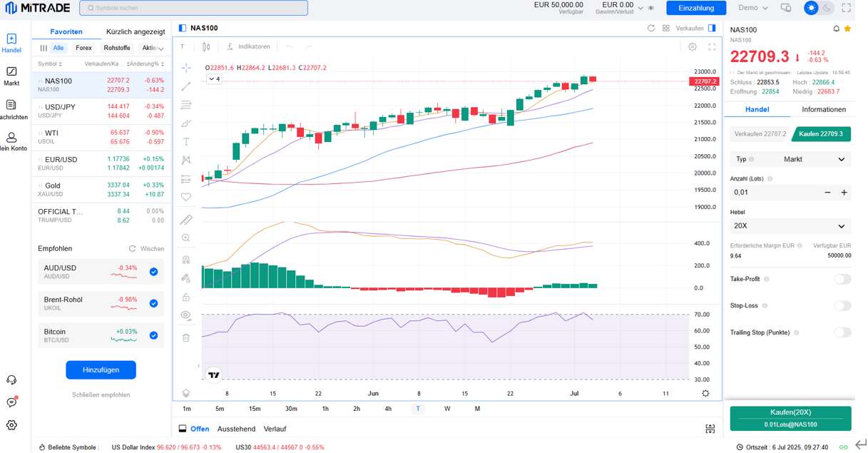Select the crosshair cursor tool

[186, 68]
